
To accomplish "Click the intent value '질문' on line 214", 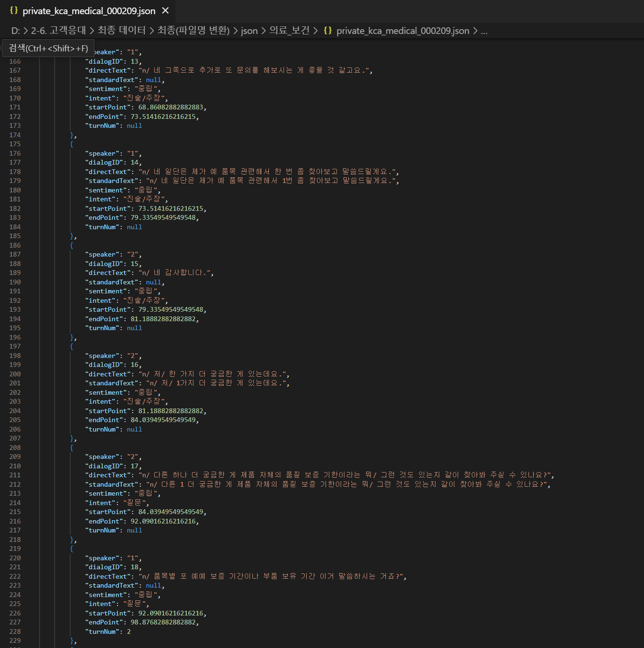I will tap(134, 503).
